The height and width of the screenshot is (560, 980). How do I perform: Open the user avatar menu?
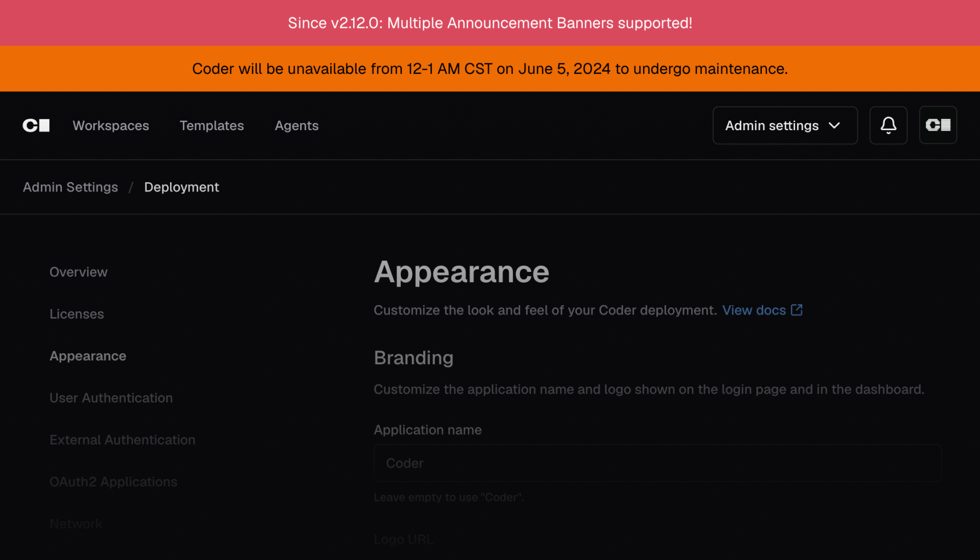[x=938, y=125]
